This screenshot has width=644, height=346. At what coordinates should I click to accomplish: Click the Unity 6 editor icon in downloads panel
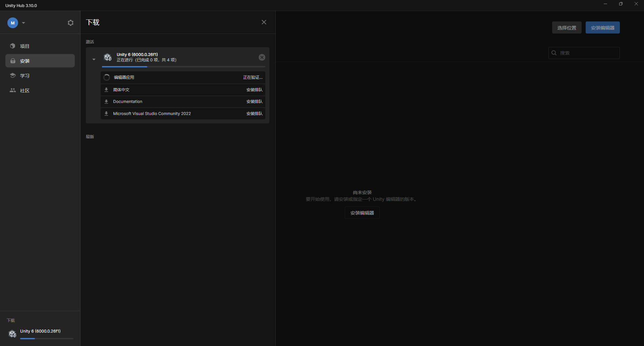pyautogui.click(x=108, y=57)
